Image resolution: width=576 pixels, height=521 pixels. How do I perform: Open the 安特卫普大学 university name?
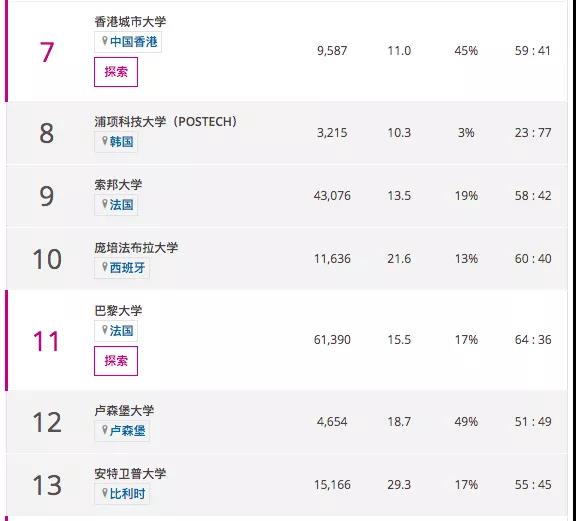click(130, 474)
